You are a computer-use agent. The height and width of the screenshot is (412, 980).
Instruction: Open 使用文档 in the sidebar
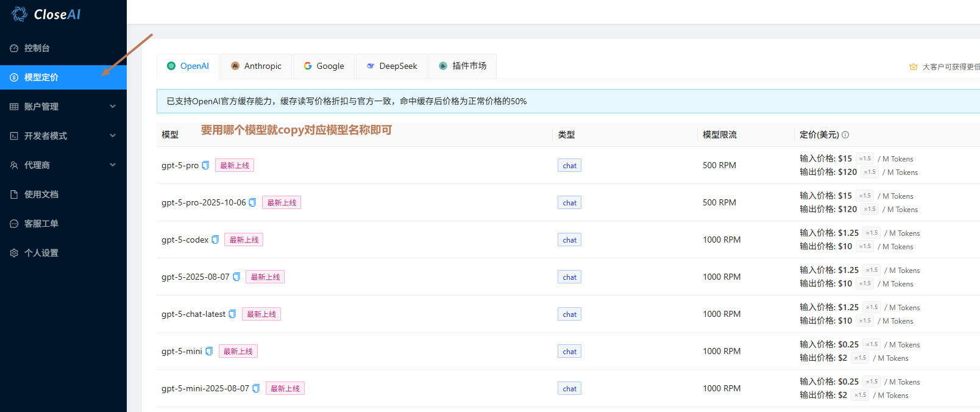tap(63, 194)
